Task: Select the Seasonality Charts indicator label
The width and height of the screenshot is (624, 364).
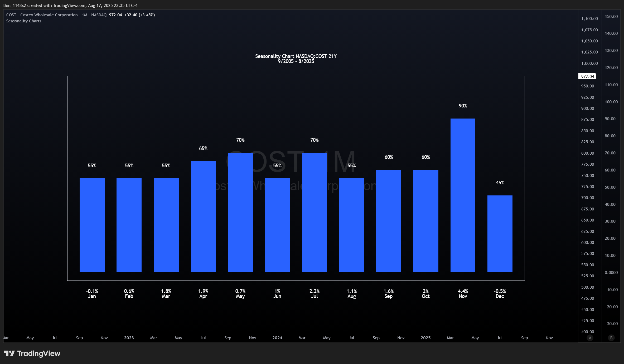Action: point(24,21)
